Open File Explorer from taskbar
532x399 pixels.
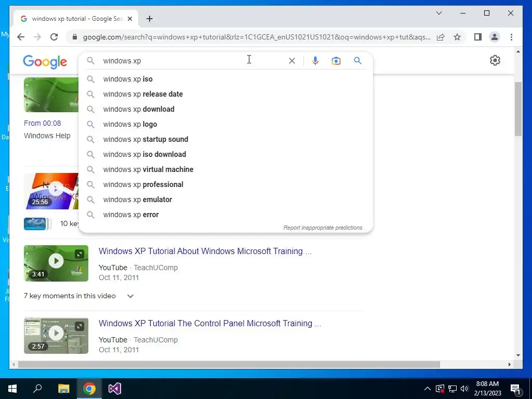click(x=63, y=389)
